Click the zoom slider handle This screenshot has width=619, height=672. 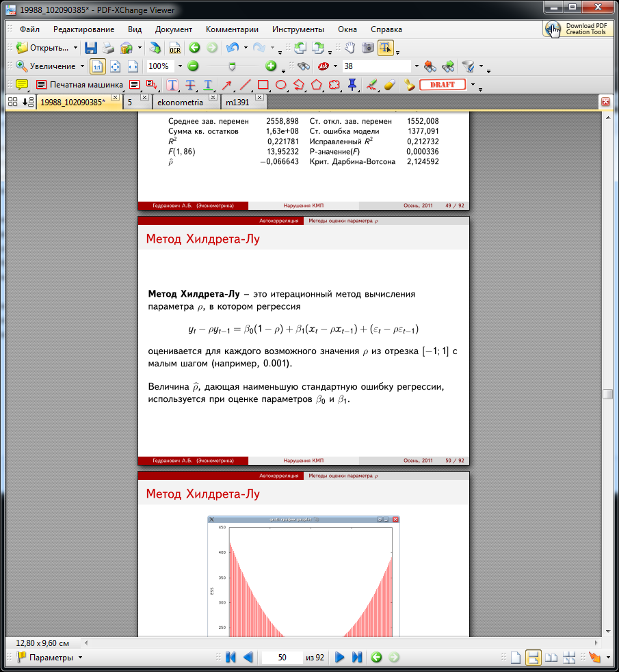(232, 66)
